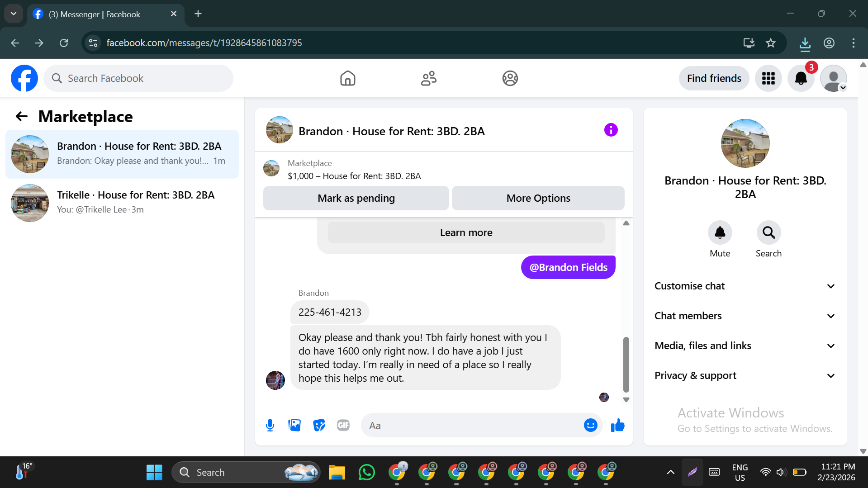The height and width of the screenshot is (488, 868).
Task: Open a new browser tab
Action: pyautogui.click(x=198, y=14)
